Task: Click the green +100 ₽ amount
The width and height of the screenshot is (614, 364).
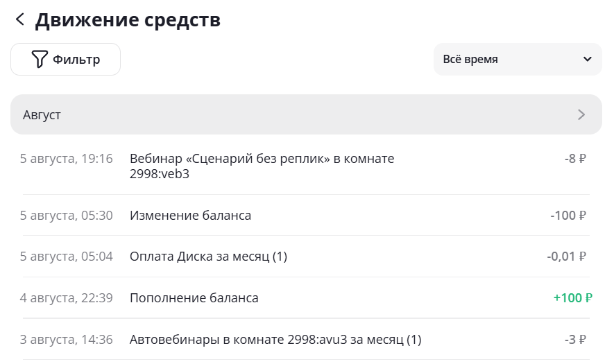Action: 572,298
